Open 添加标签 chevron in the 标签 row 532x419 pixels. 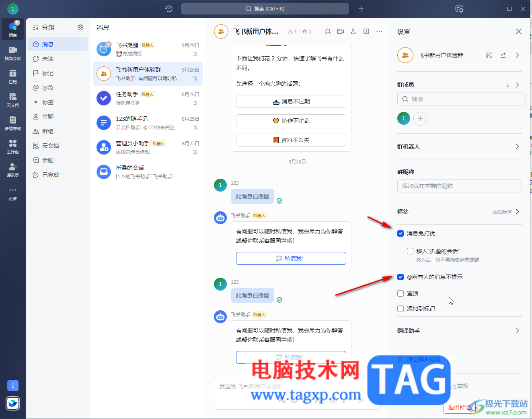tap(517, 212)
